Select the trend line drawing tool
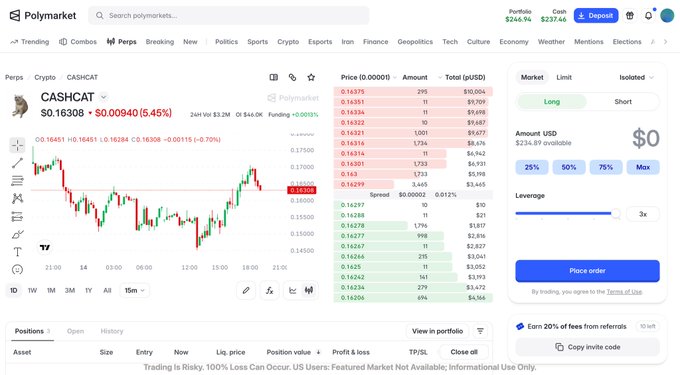 pos(17,163)
